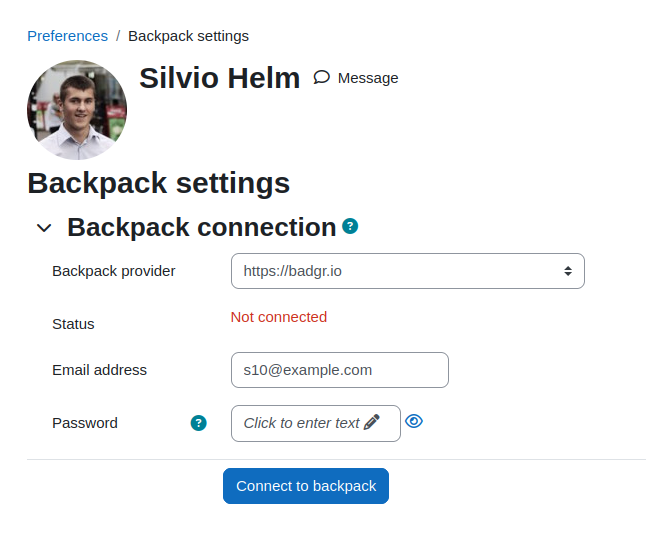This screenshot has height=542, width=646.
Task: Click the Silvio Helm name heading
Action: pyautogui.click(x=220, y=78)
